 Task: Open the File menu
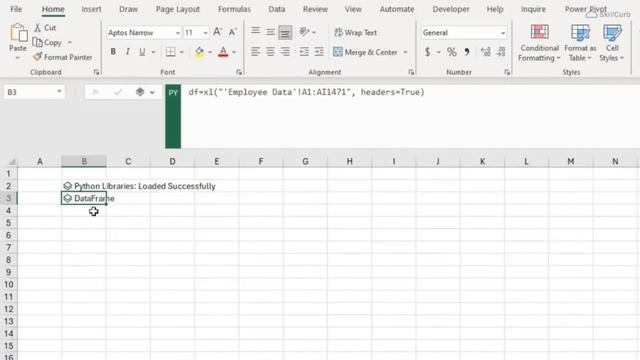tap(16, 9)
